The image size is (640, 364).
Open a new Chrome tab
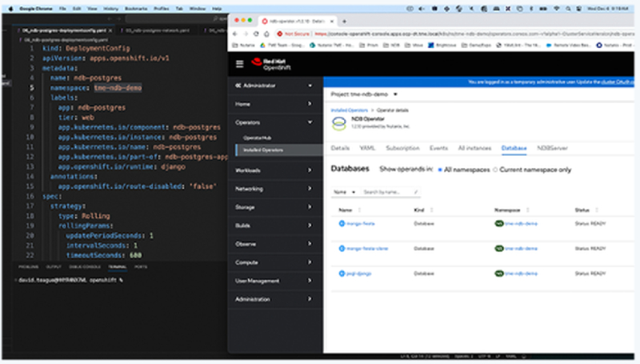(344, 22)
